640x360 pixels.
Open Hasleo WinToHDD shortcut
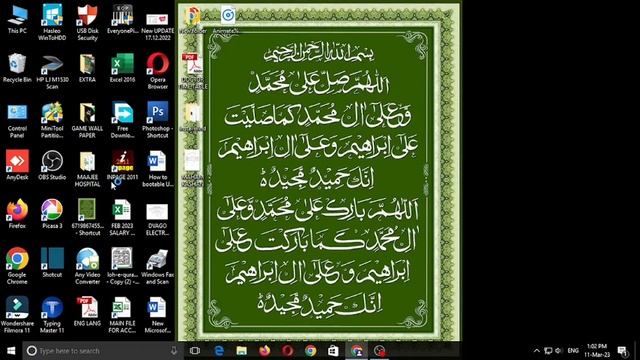pos(52,22)
